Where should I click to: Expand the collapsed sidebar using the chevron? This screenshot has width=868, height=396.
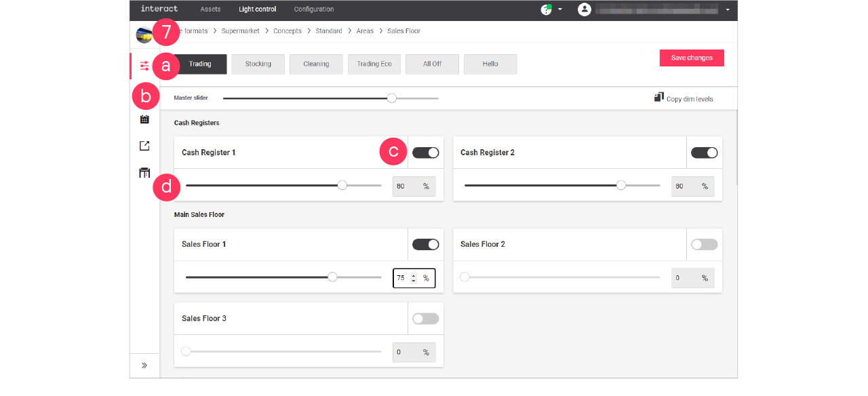[x=144, y=365]
